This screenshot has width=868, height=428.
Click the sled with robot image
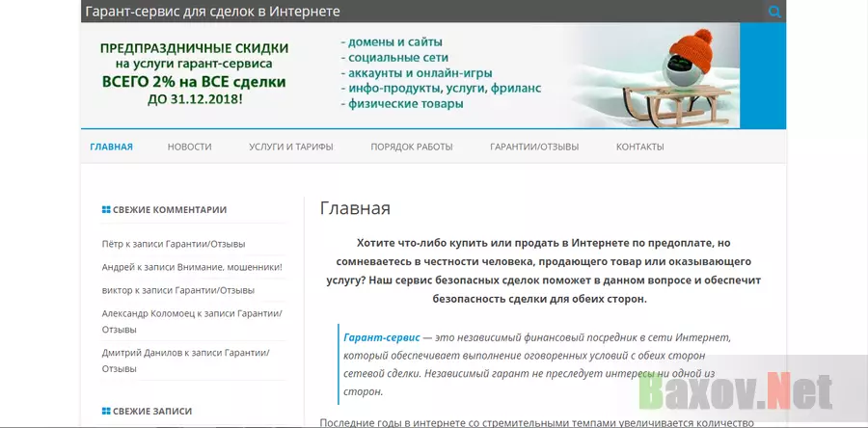tap(676, 77)
